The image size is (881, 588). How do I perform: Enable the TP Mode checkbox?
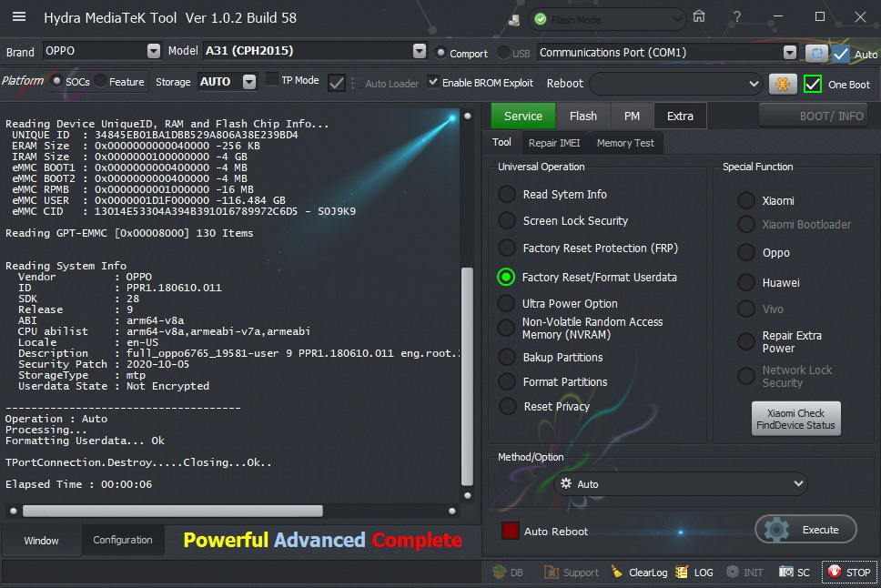click(272, 80)
